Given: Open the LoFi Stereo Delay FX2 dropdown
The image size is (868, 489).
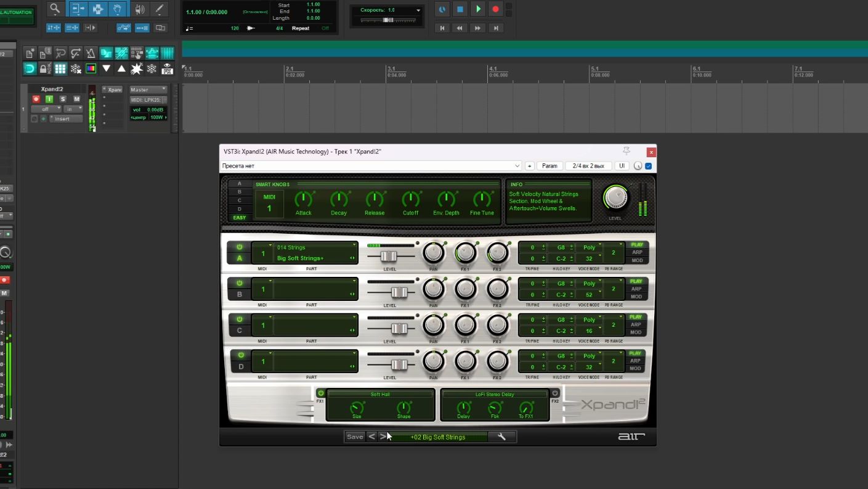Looking at the screenshot, I should (x=495, y=394).
